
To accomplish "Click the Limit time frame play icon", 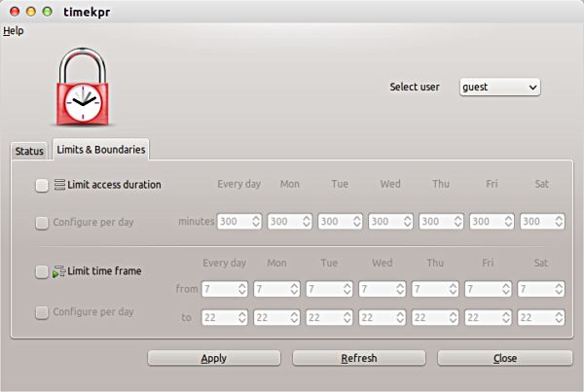I will [x=58, y=271].
